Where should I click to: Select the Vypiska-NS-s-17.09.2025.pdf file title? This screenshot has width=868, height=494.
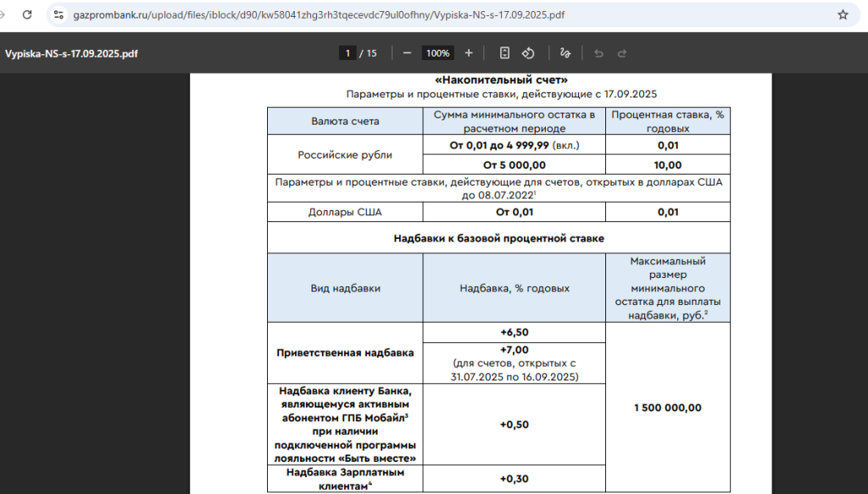[71, 53]
